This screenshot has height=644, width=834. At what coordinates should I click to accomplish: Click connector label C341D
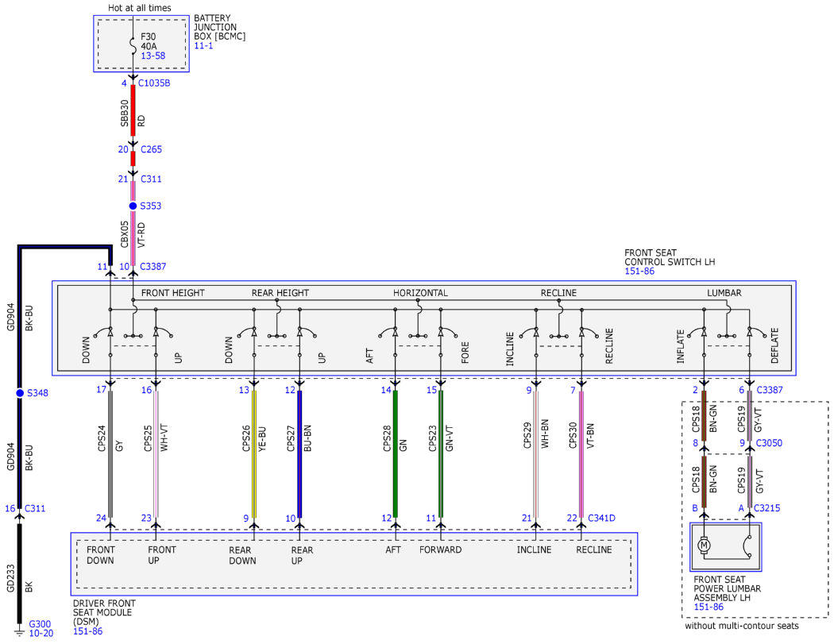[x=601, y=518]
